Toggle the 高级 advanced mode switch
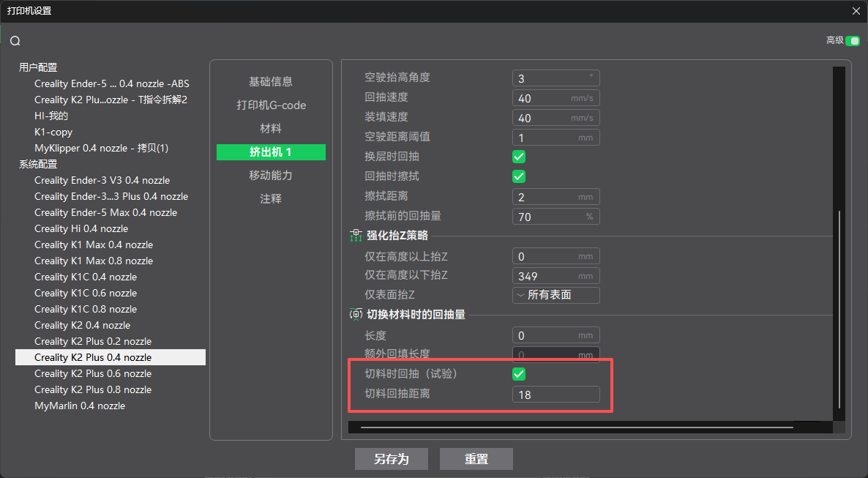This screenshot has height=478, width=868. tap(852, 41)
